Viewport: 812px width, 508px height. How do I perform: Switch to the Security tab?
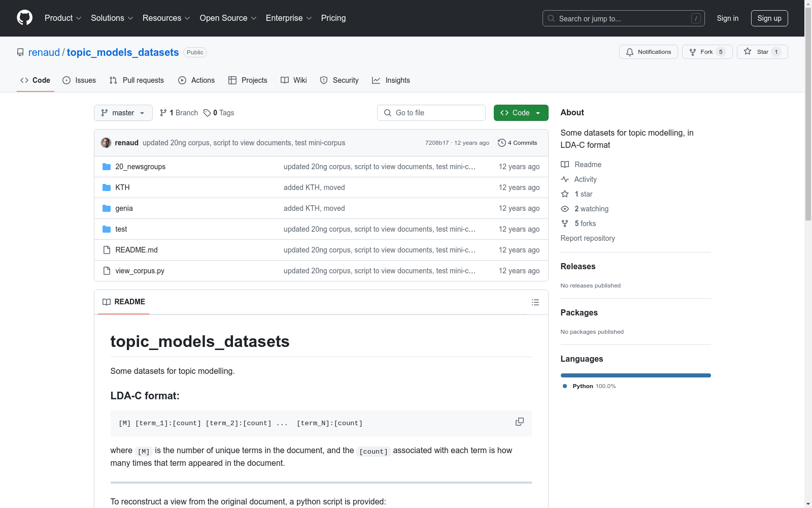coord(339,80)
